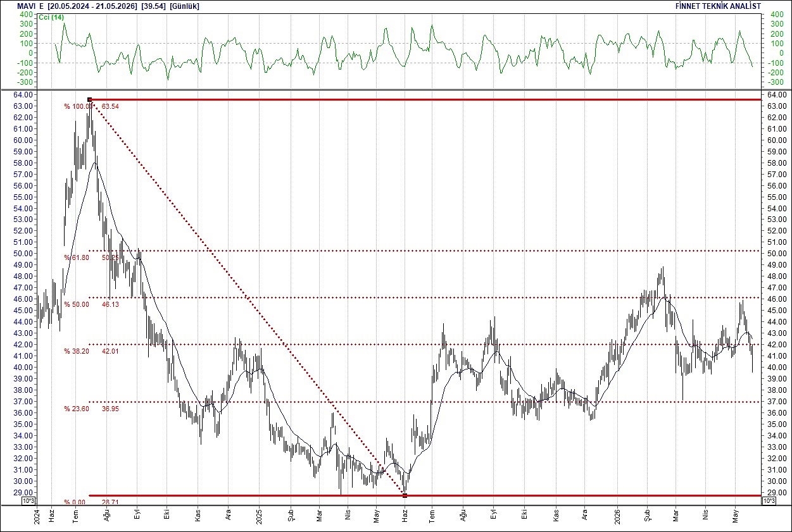Click the last price value [39.54]
792x532 pixels.
(x=154, y=6)
